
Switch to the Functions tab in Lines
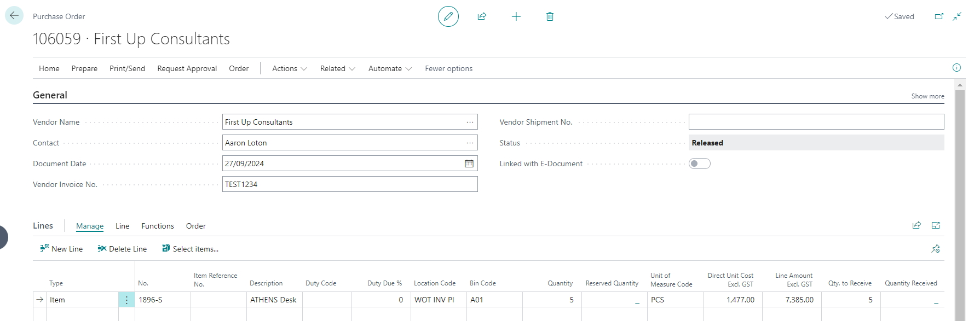click(x=158, y=226)
